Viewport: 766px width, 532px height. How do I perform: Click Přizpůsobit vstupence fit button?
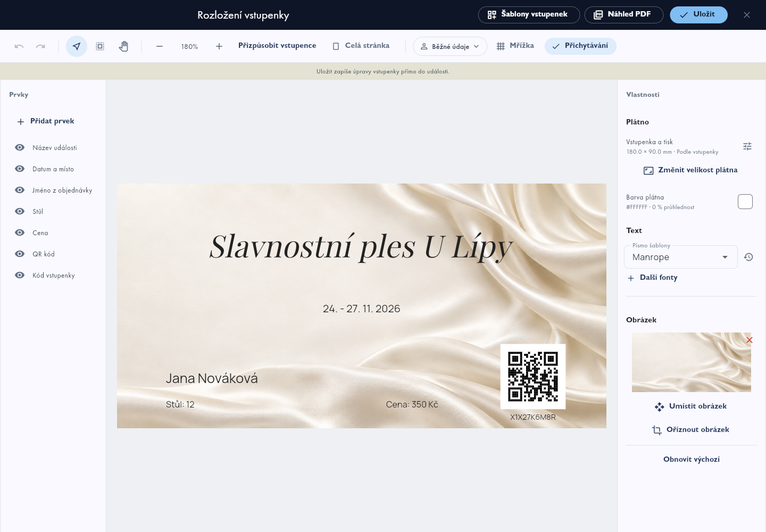(x=277, y=46)
